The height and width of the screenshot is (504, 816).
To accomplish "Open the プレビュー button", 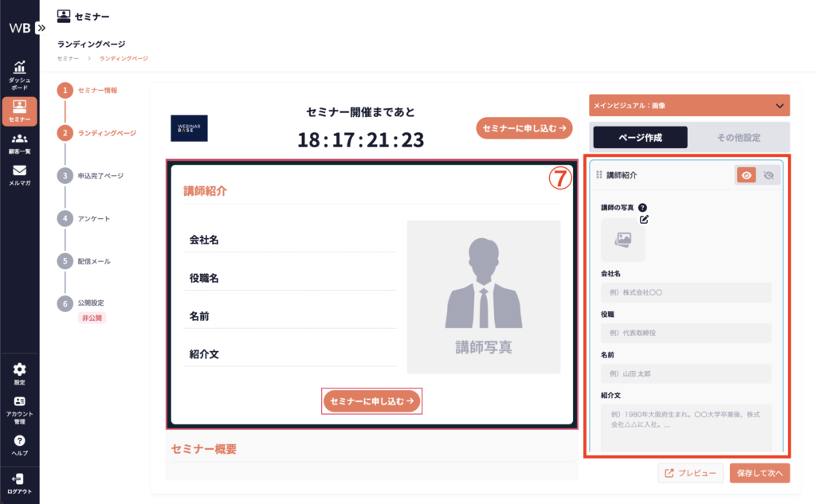I will [691, 473].
